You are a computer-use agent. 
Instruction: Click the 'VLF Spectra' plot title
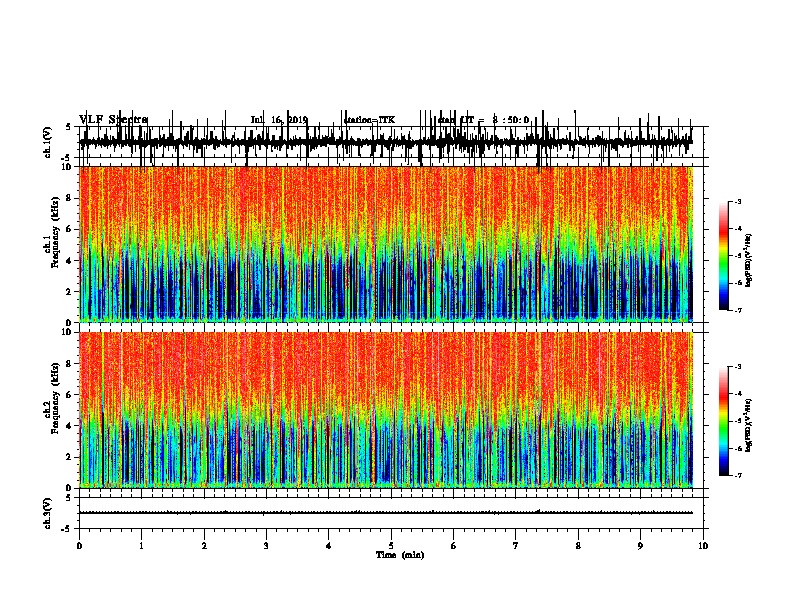(x=113, y=120)
